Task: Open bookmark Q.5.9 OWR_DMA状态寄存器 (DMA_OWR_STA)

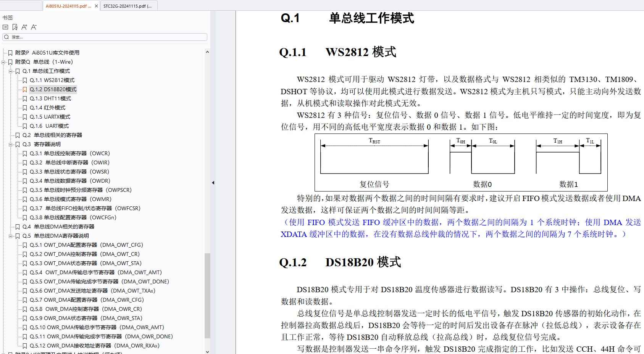Action: [x=86, y=318]
